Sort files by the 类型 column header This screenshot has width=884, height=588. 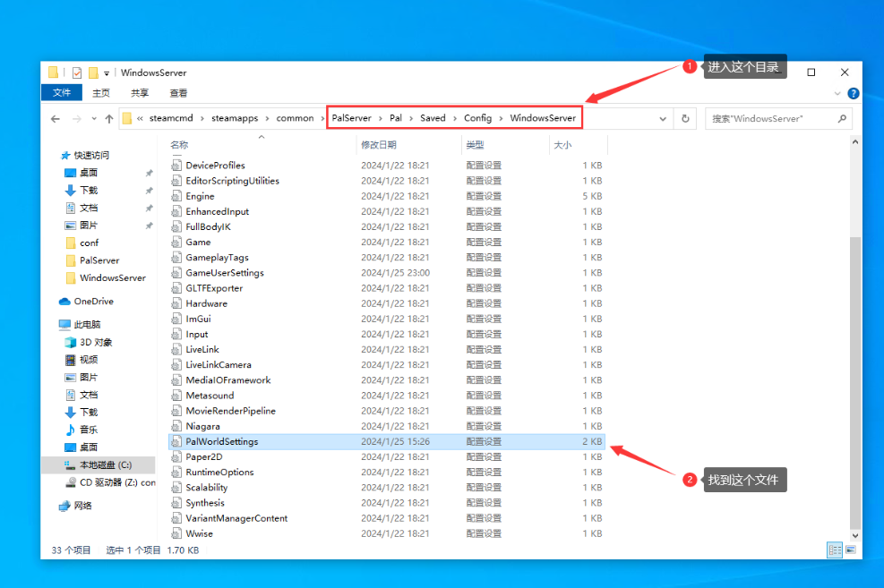[x=475, y=145]
